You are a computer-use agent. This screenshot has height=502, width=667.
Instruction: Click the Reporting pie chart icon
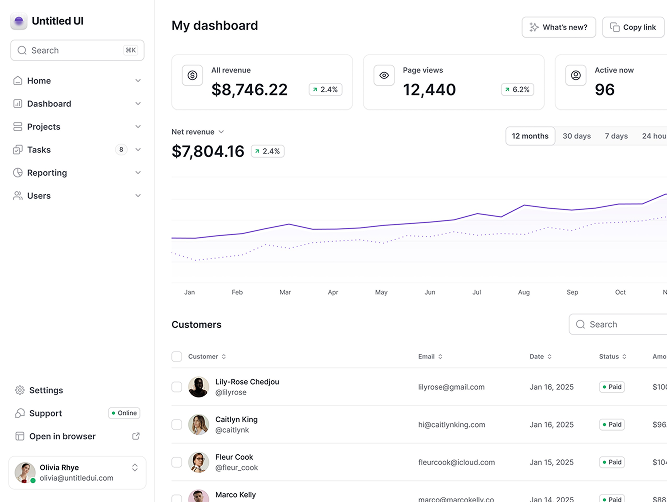tap(17, 172)
